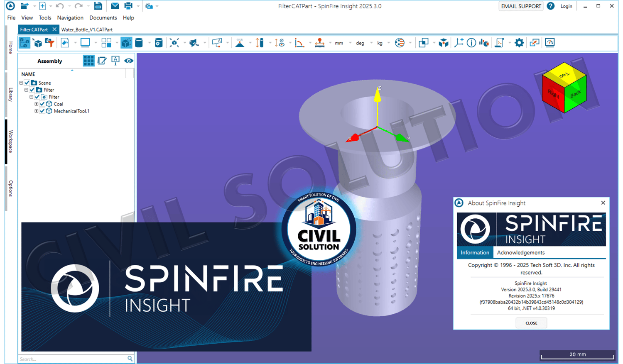
Task: Click the new document plus icon
Action: pyautogui.click(x=42, y=6)
